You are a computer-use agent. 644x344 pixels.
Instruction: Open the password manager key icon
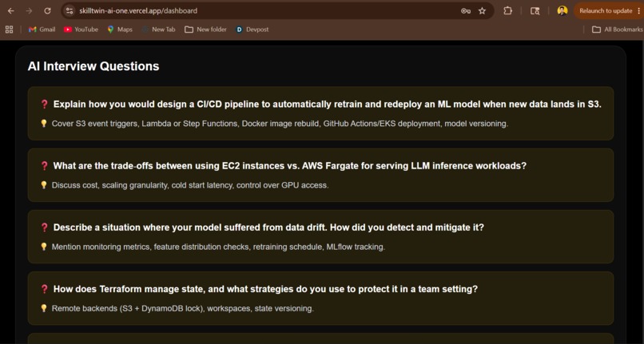pos(465,11)
